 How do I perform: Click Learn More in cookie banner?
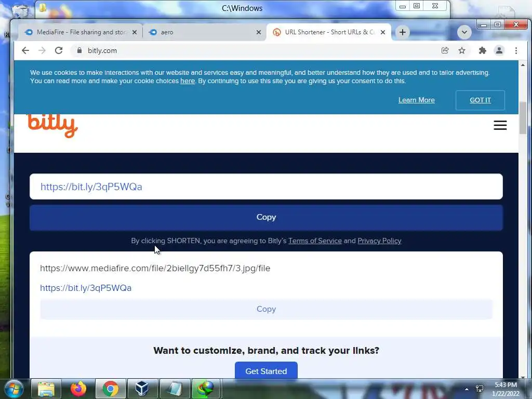tap(416, 100)
